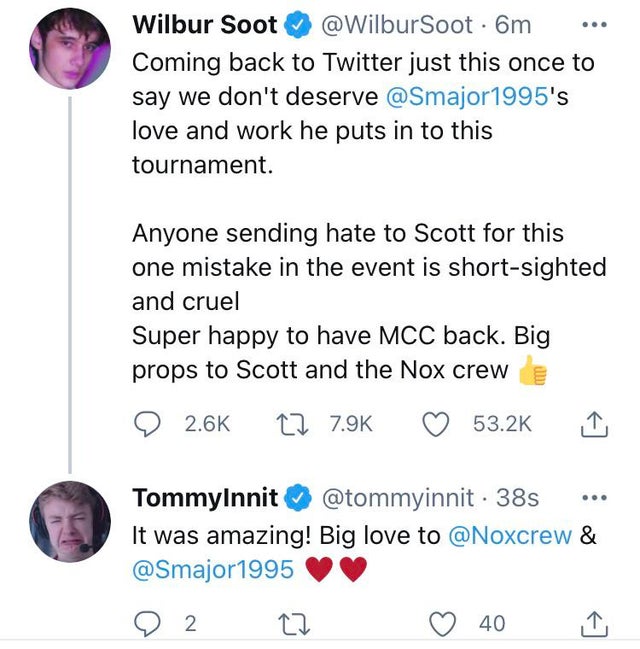
Task: Open the @tommyinnit handle
Action: pyautogui.click(x=397, y=498)
